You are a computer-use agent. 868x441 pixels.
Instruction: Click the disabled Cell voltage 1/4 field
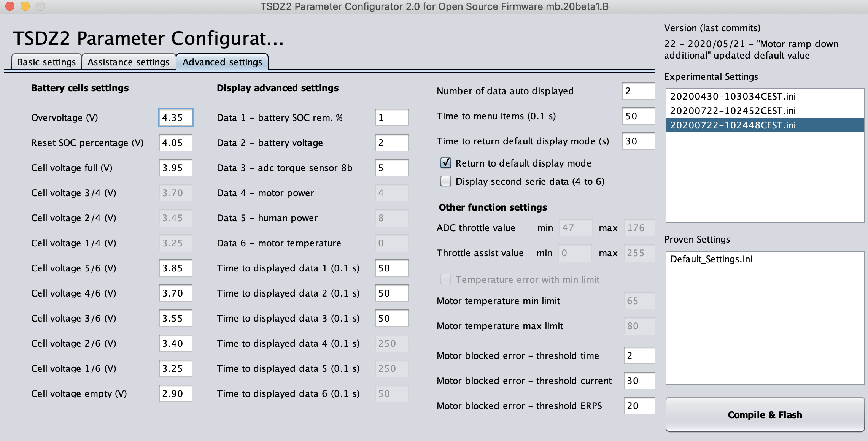(176, 243)
